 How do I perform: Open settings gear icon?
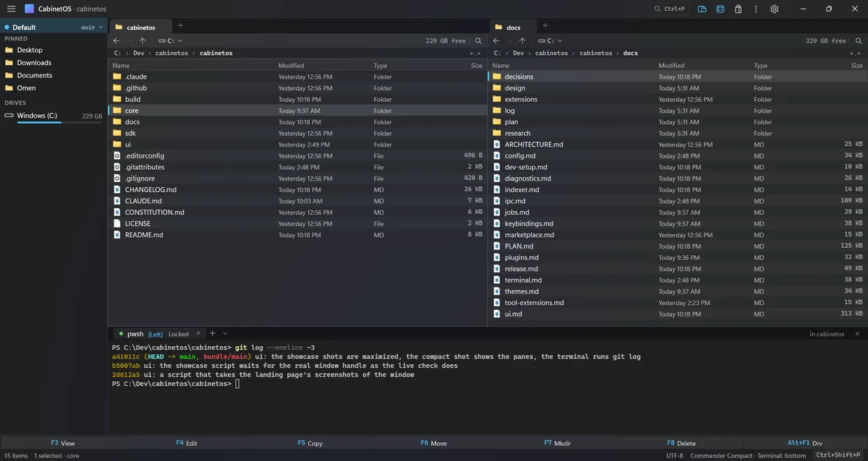[x=775, y=9]
